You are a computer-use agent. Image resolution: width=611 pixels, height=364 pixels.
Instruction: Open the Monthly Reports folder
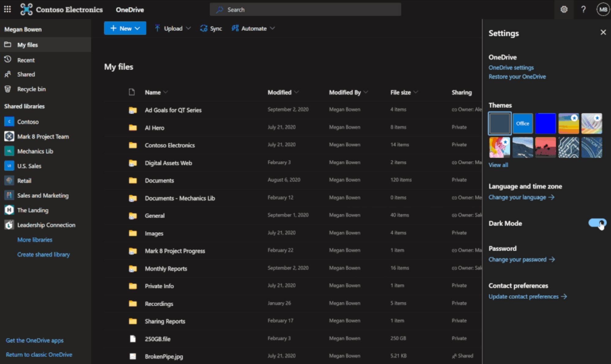point(166,269)
